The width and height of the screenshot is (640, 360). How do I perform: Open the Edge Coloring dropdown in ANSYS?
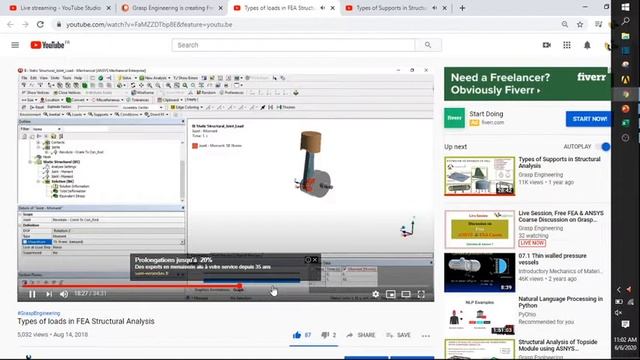click(x=187, y=107)
